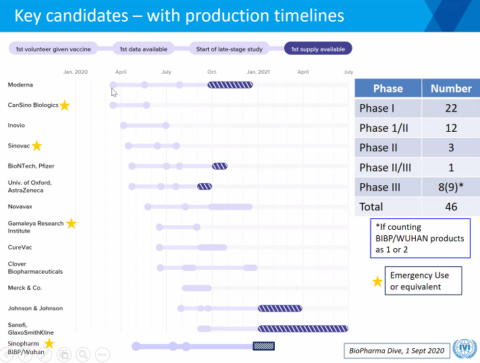480x363 pixels.
Task: Click the '1st data available' pill
Action: click(143, 49)
